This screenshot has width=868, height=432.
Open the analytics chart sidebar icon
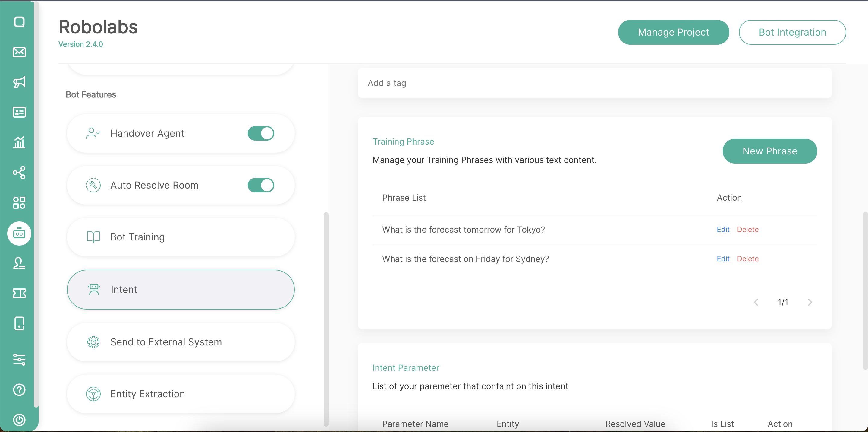click(x=19, y=142)
